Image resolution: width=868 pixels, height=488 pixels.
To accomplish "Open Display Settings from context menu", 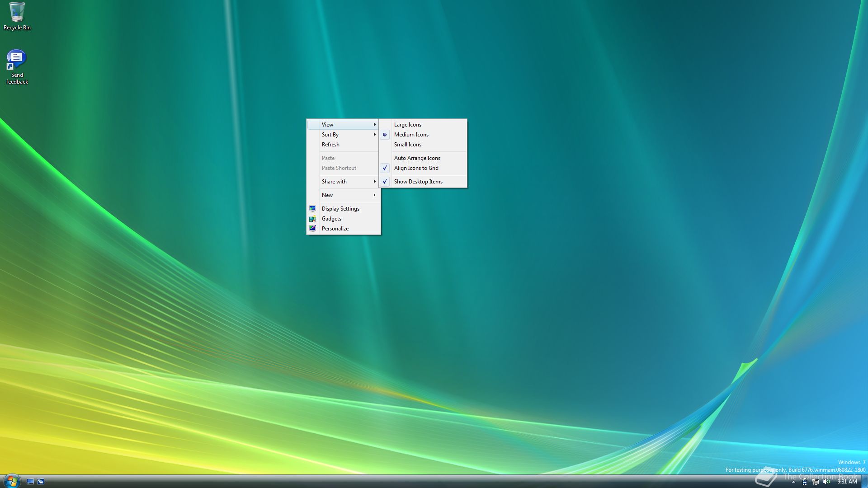I will click(343, 209).
